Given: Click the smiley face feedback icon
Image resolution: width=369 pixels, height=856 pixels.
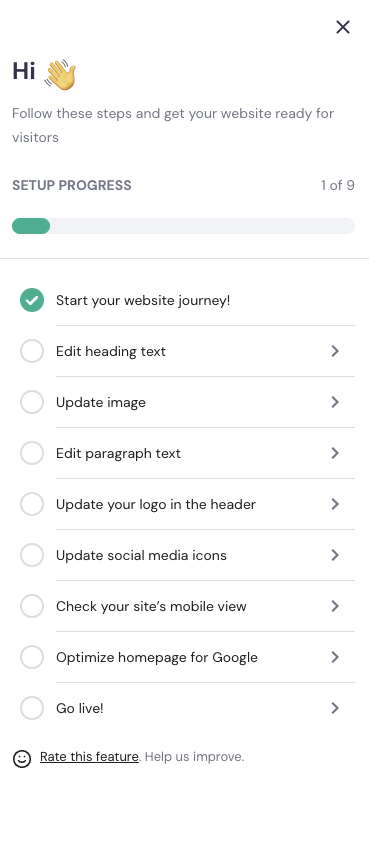Looking at the screenshot, I should (22, 758).
